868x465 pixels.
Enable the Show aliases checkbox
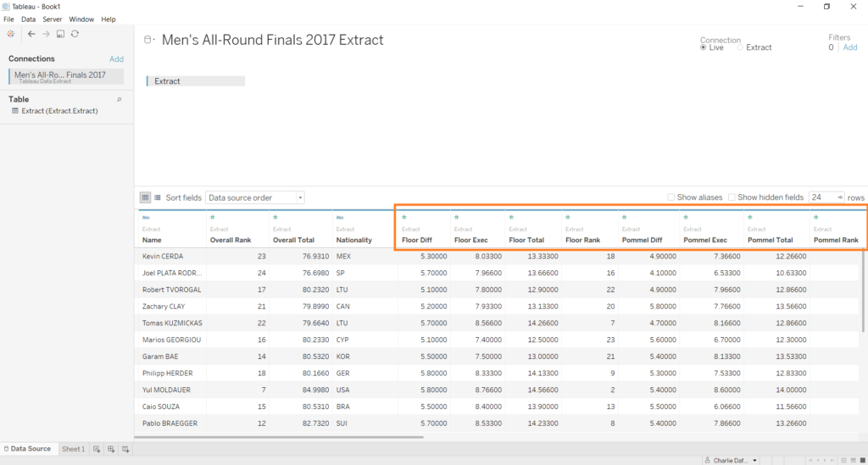(x=671, y=197)
